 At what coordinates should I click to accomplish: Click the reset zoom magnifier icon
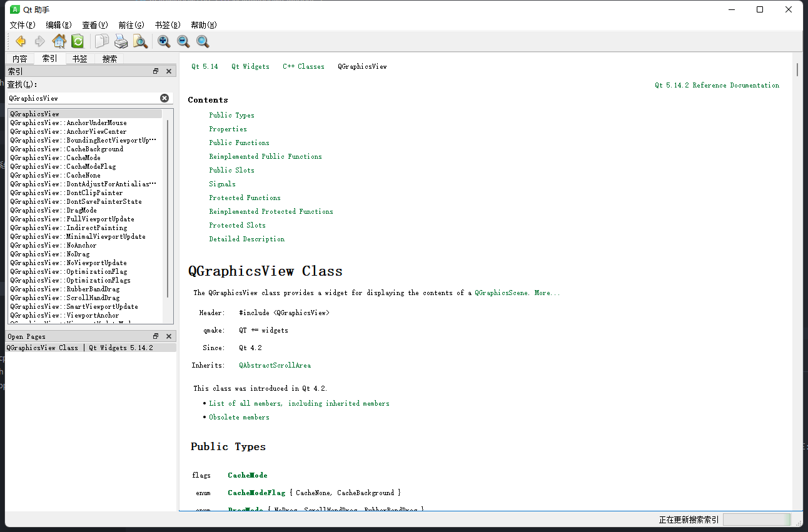[x=203, y=41]
